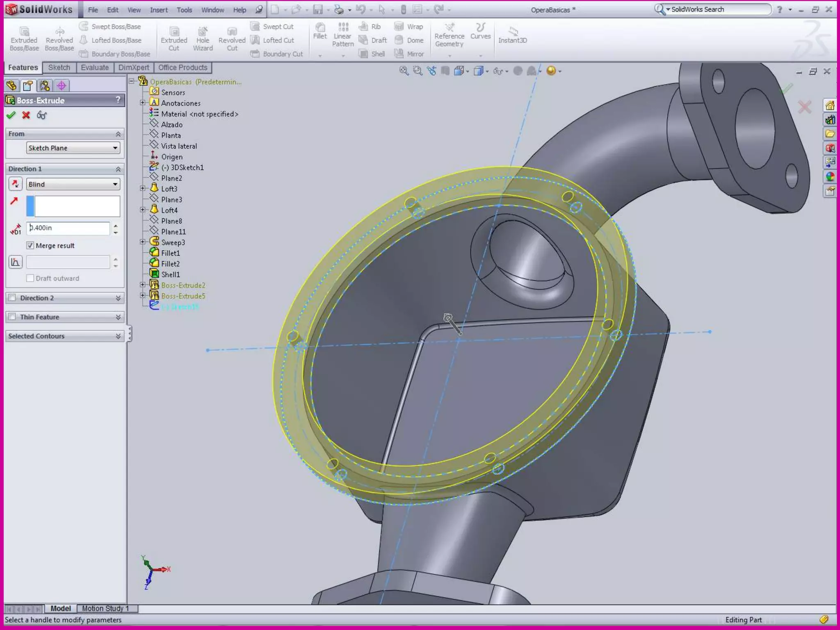Open the Sketch Plane dropdown

73,148
